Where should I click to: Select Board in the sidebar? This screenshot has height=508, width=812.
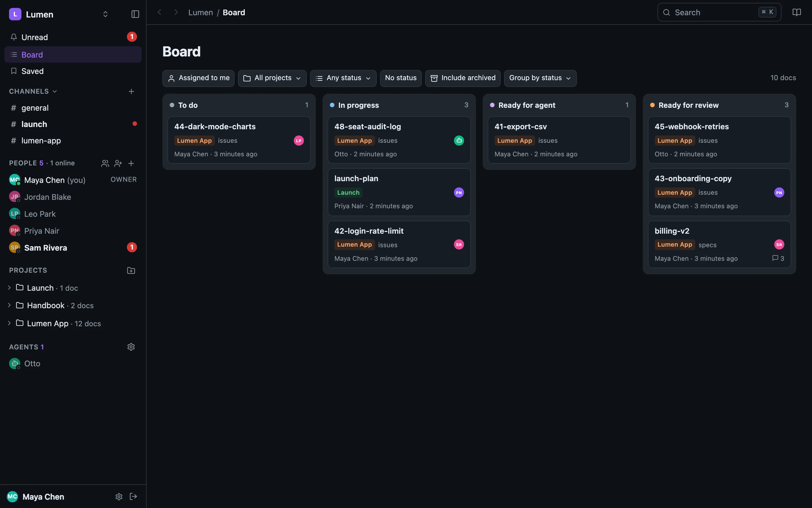click(73, 54)
